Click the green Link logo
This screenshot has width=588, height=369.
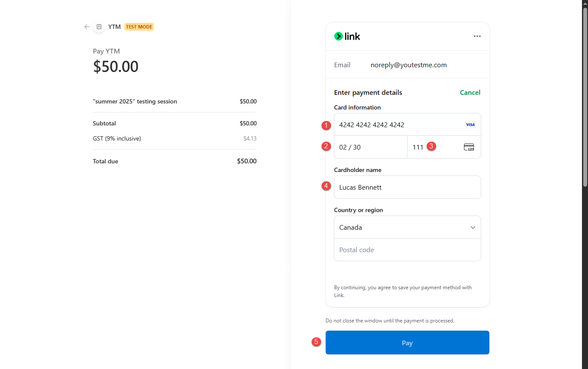[347, 37]
